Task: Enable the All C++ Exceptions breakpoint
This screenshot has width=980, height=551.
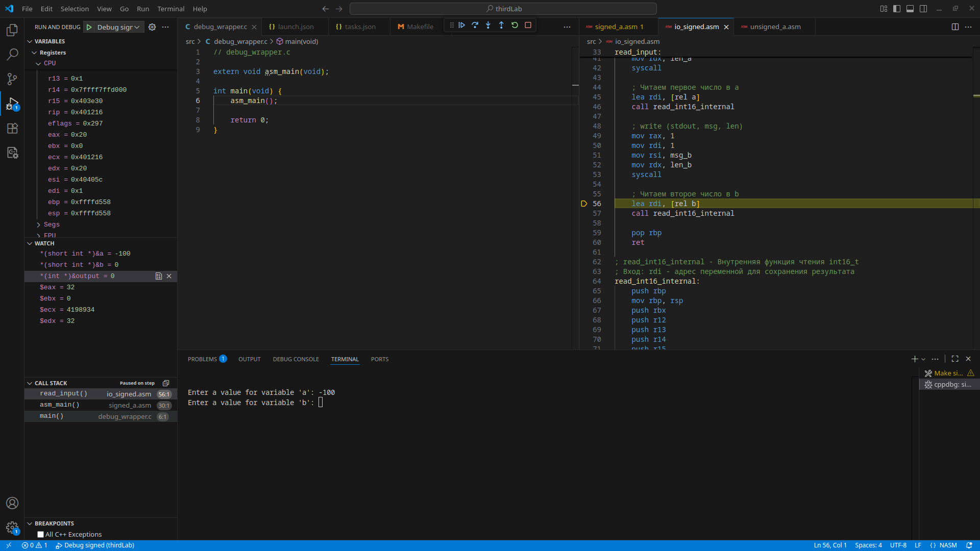Action: 40,534
